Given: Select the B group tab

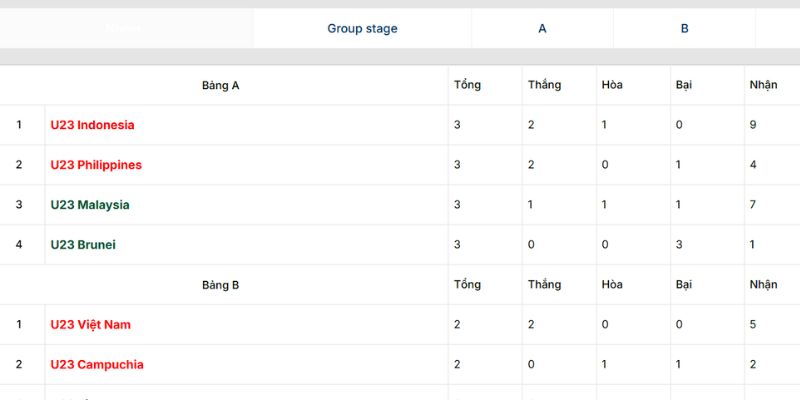Looking at the screenshot, I should pos(685,29).
